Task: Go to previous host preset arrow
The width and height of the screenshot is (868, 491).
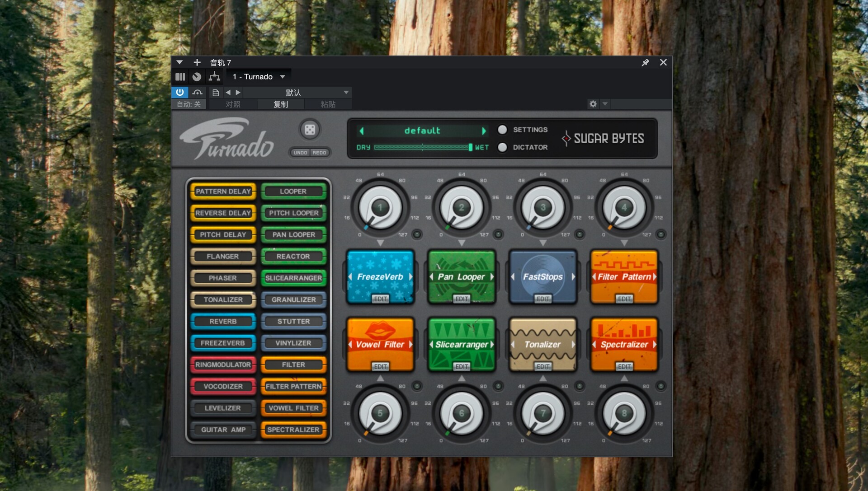Action: 228,93
